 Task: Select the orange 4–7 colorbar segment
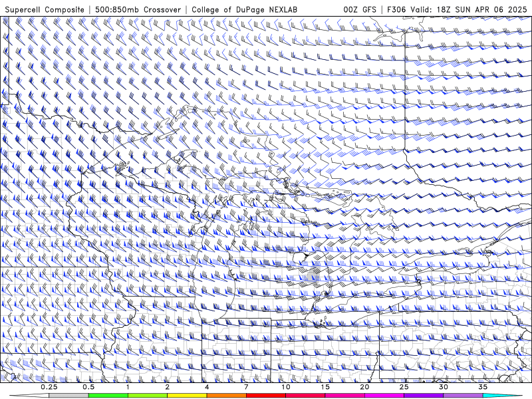click(226, 396)
